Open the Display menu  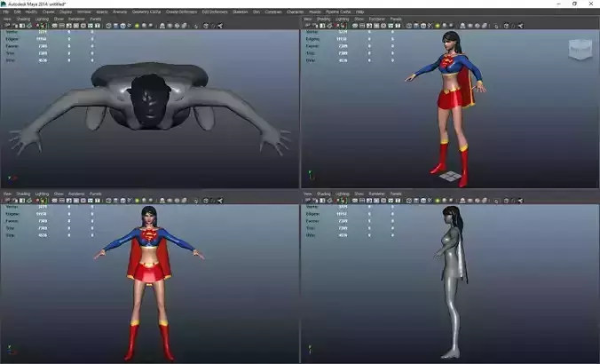point(66,12)
